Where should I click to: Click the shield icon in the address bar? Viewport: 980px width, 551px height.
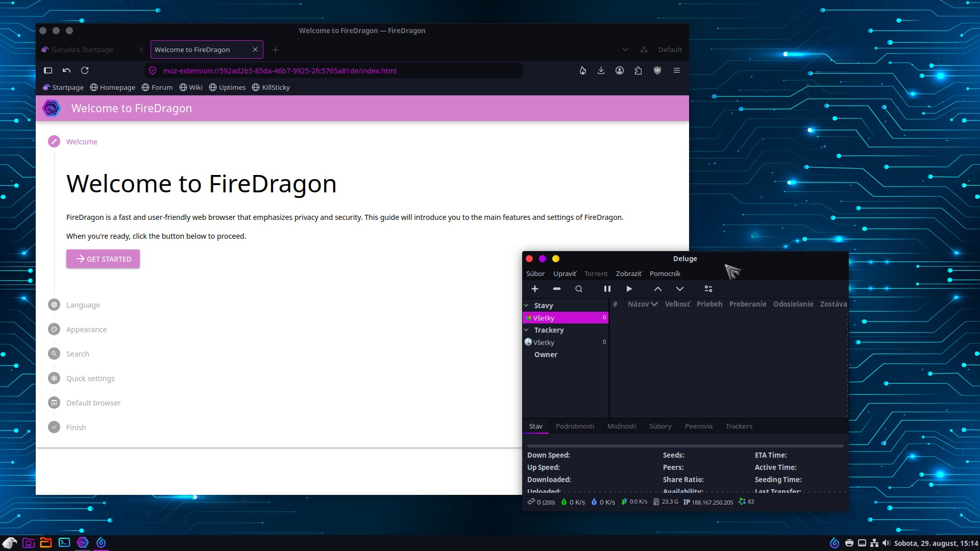coord(153,71)
